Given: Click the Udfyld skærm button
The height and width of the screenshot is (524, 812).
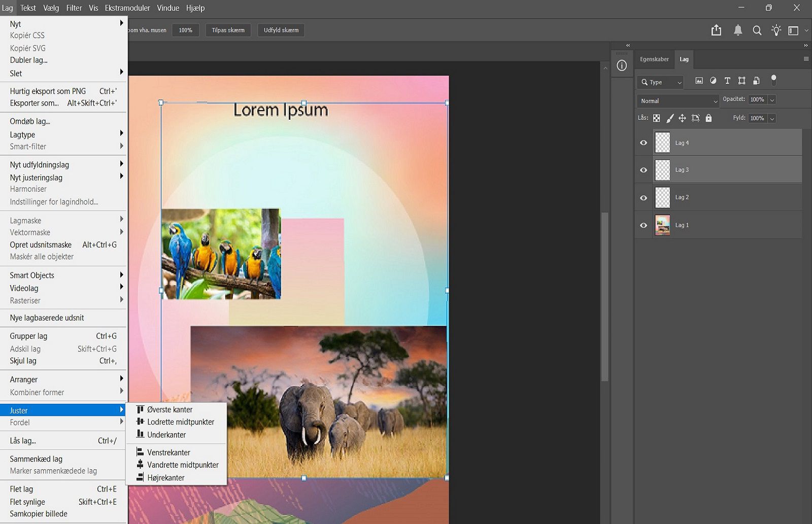Looking at the screenshot, I should pyautogui.click(x=281, y=30).
